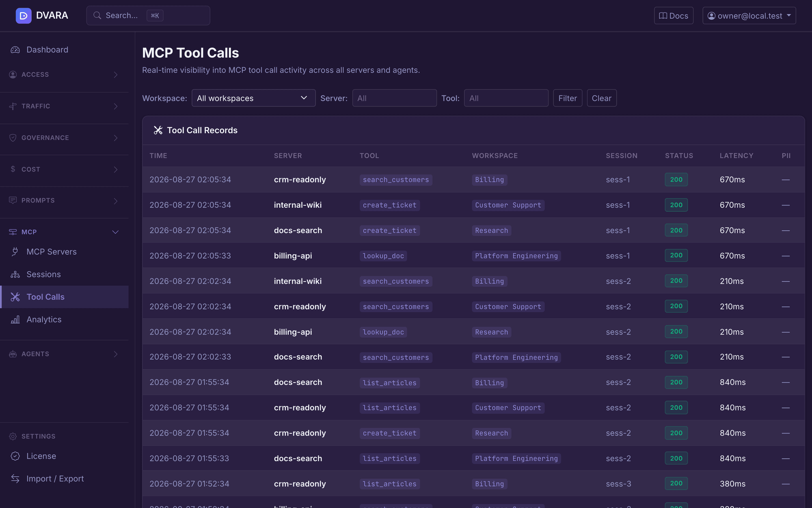
Task: Focus the Server filter field
Action: (x=394, y=98)
